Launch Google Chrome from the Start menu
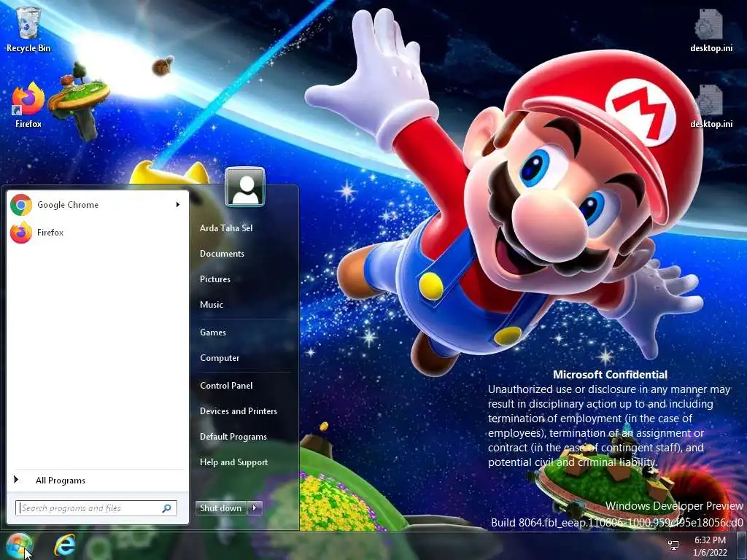Image resolution: width=747 pixels, height=560 pixels. click(97, 205)
